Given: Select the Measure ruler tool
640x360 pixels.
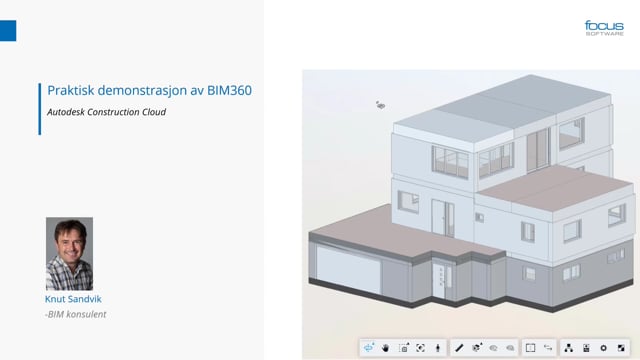Looking at the screenshot, I should 459,348.
